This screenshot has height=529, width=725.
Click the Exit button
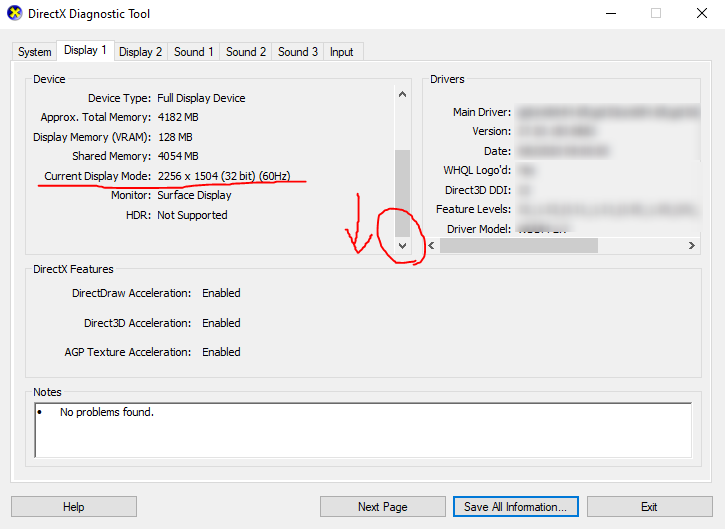649,507
